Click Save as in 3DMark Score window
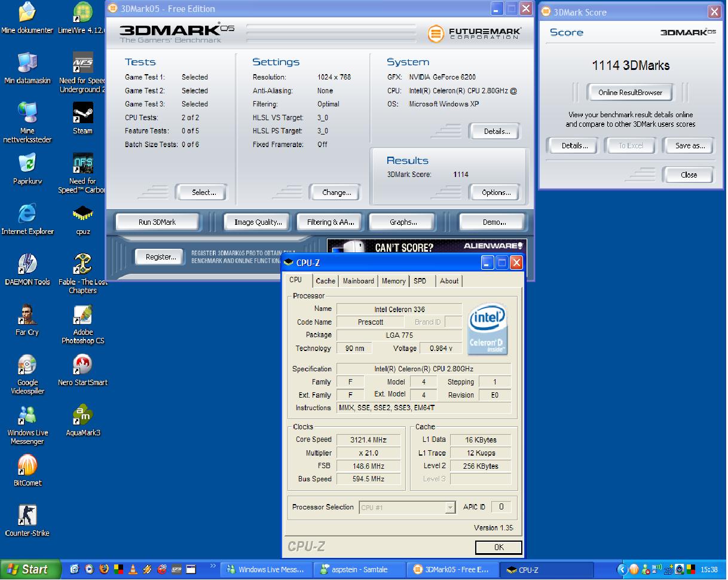 [689, 146]
